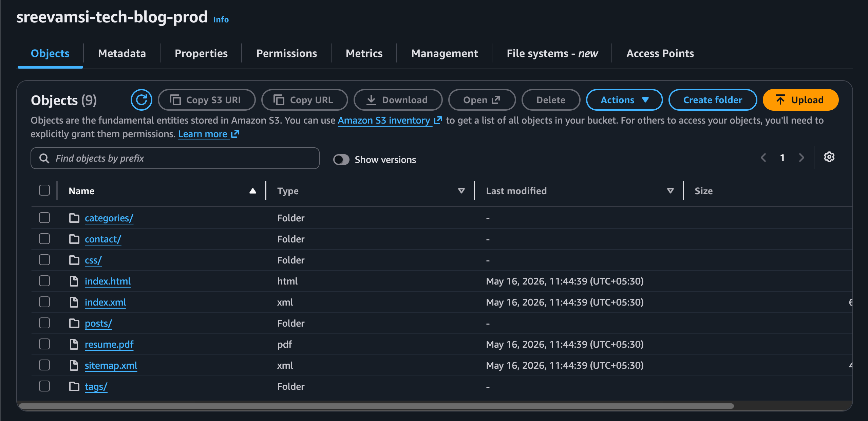
Task: Refresh the objects list
Action: 141,100
